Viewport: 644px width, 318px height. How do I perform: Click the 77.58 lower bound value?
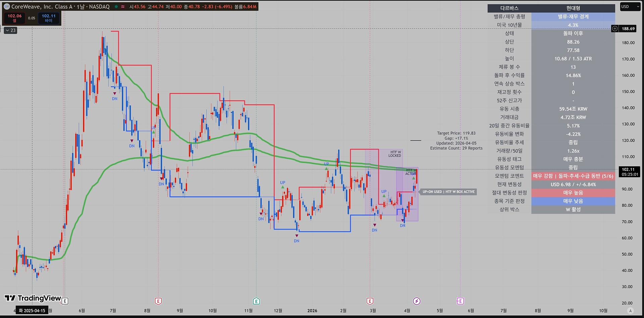point(573,50)
